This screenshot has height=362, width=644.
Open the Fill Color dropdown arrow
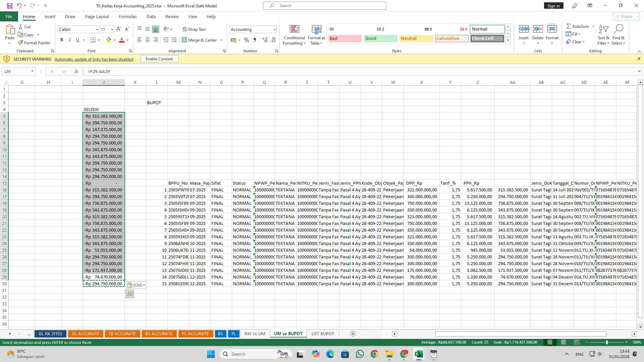pyautogui.click(x=114, y=40)
